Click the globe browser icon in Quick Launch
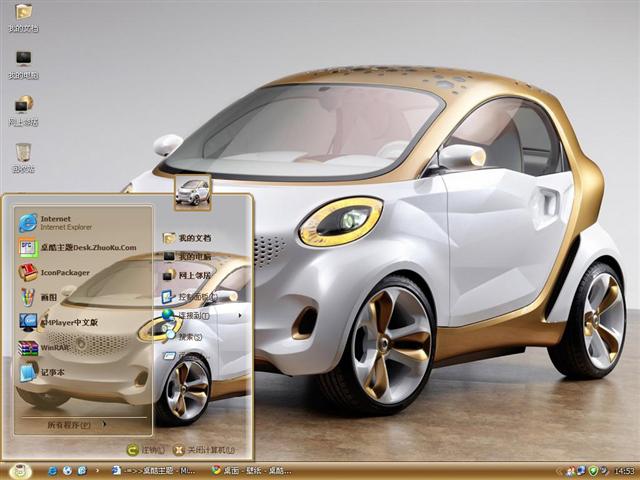640x480 pixels. coord(67,471)
